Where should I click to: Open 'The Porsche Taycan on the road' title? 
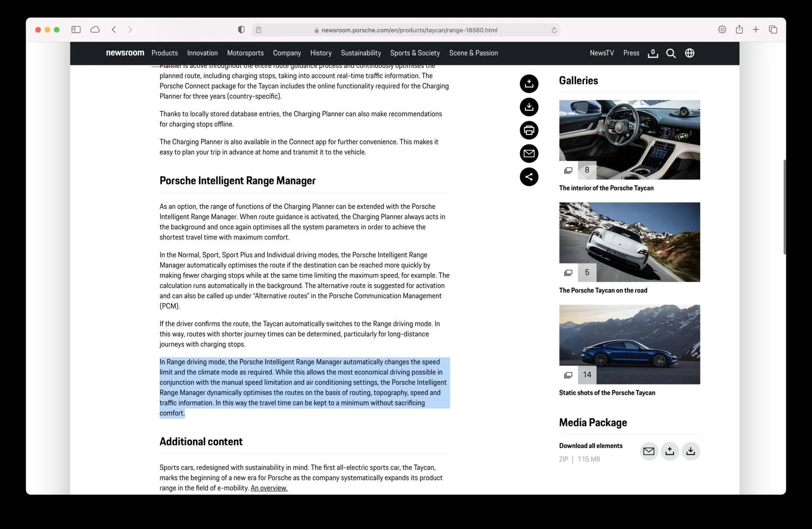pyautogui.click(x=603, y=290)
